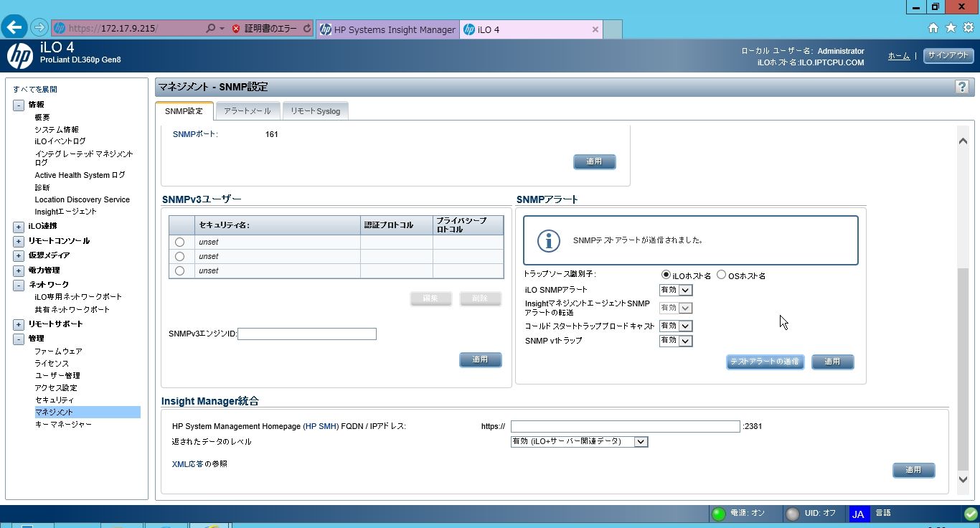980x528 pixels.
Task: Open the browser tools gear icon
Action: [x=968, y=28]
